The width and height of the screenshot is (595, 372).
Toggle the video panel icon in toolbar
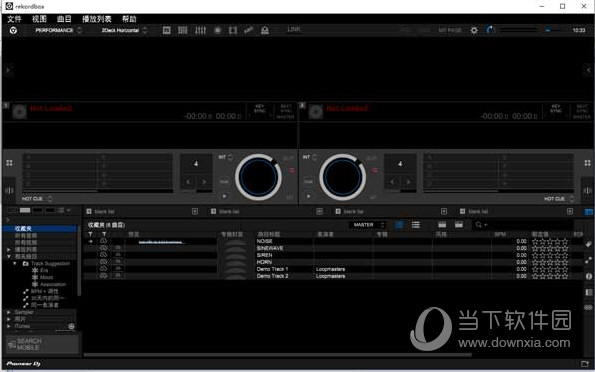coord(233,30)
